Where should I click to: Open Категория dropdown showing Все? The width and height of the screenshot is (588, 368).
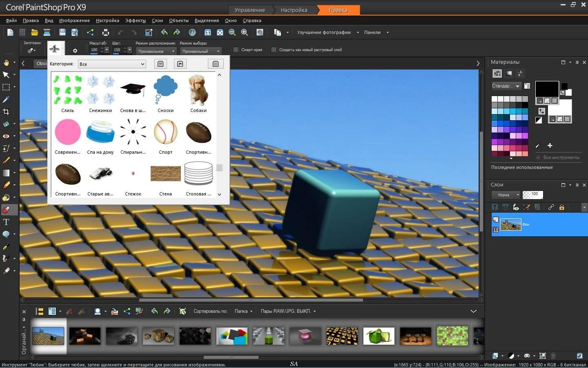click(x=112, y=64)
